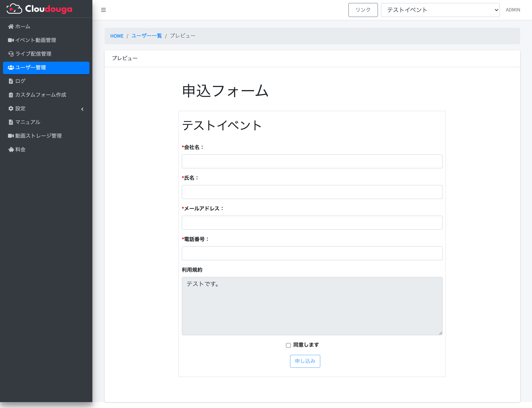Image resolution: width=532 pixels, height=408 pixels.
Task: Click the piggy bank icon beside 料金
Action: 11,150
